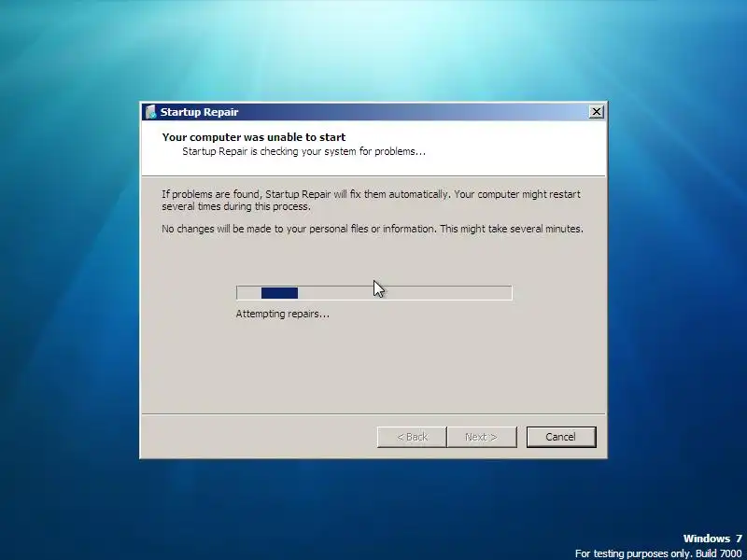Close the Startup Repair dialog window
The image size is (747, 560).
[x=596, y=112]
